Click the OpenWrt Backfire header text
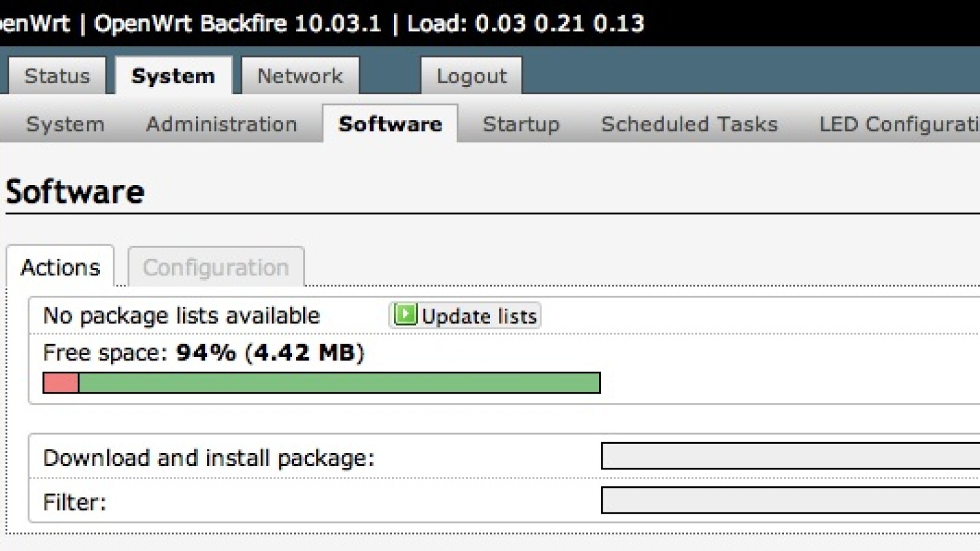980x551 pixels. (238, 24)
